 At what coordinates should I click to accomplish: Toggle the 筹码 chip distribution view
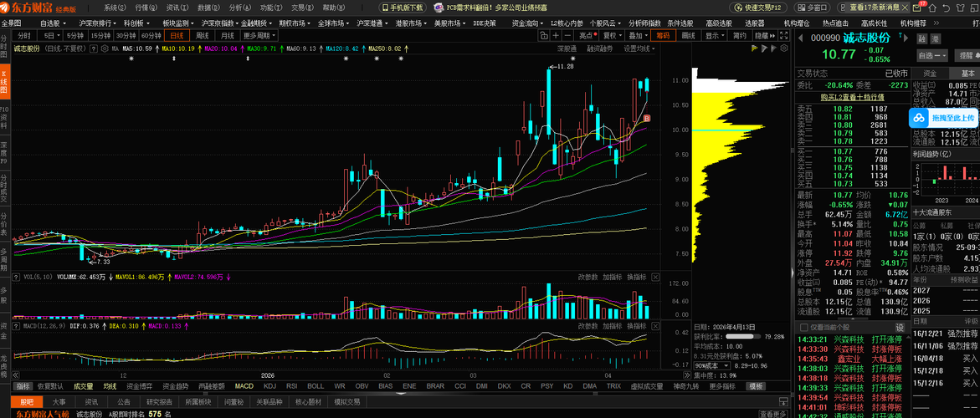coord(663,36)
